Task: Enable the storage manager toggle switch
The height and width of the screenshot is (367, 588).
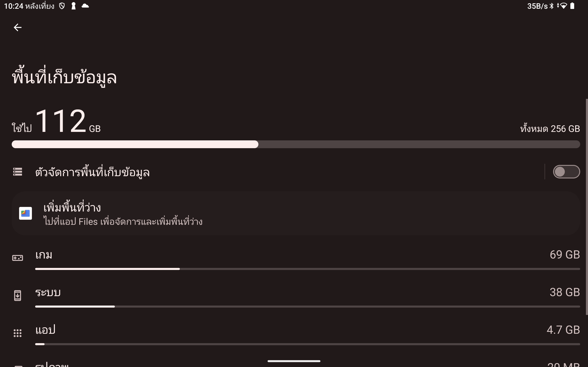Action: coord(566,172)
